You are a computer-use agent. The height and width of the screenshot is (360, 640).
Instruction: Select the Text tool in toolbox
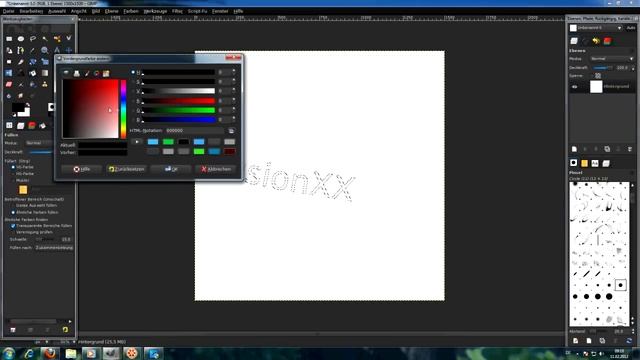[x=57, y=50]
